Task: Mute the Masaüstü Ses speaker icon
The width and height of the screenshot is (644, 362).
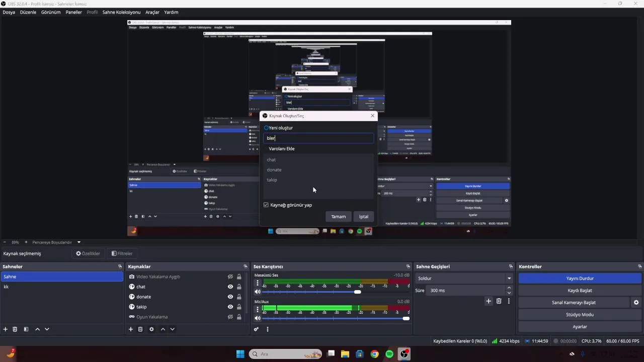Action: tap(258, 292)
